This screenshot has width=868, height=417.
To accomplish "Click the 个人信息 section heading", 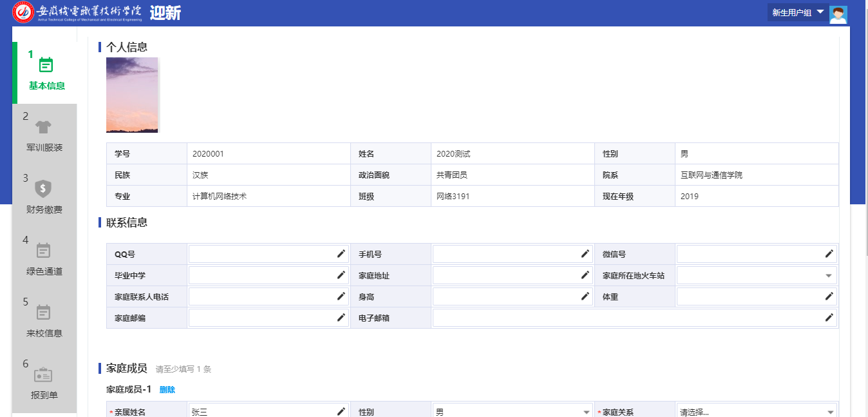I will (127, 47).
